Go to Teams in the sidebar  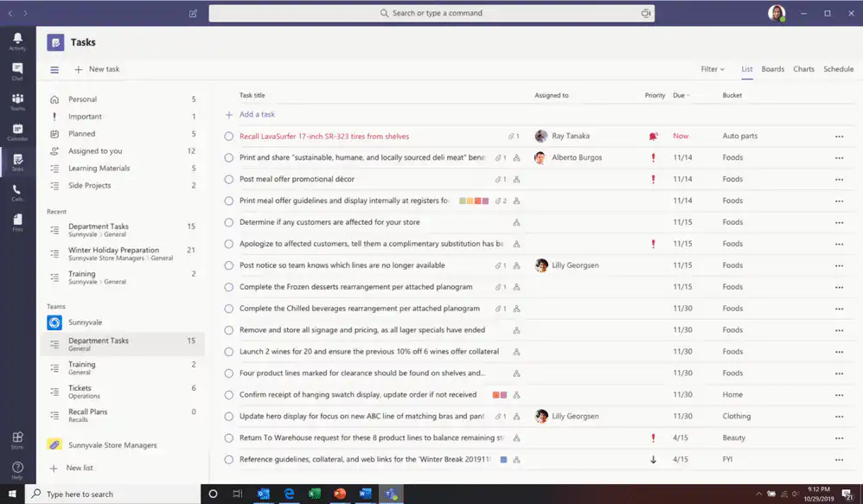coord(17,101)
